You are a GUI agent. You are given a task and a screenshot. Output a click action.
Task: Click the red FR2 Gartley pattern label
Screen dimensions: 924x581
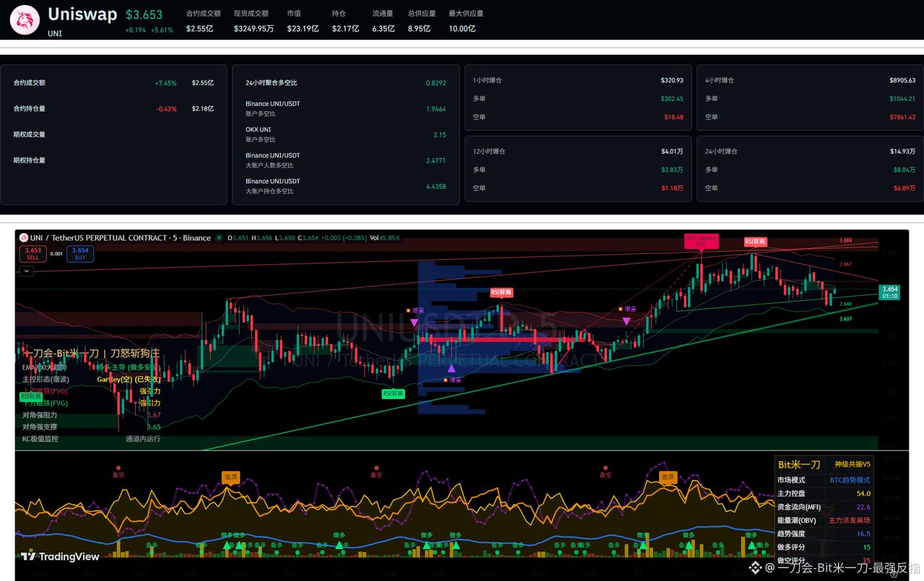coord(701,241)
